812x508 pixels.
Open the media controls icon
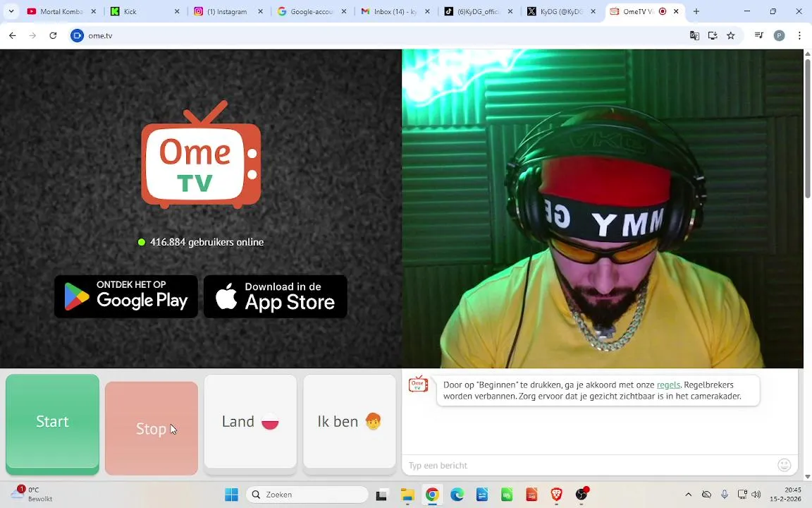click(x=759, y=35)
